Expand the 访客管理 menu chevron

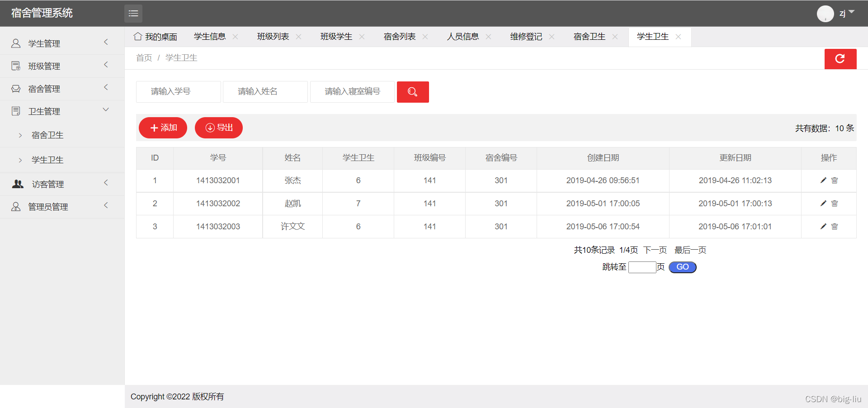click(x=106, y=183)
